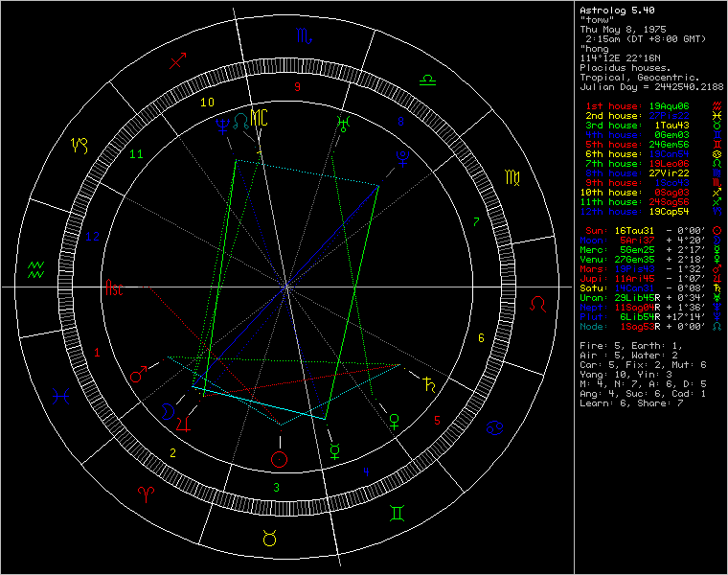Select the red Jupiter glyph in the chart wheel
This screenshot has height=575, width=728.
click(184, 424)
